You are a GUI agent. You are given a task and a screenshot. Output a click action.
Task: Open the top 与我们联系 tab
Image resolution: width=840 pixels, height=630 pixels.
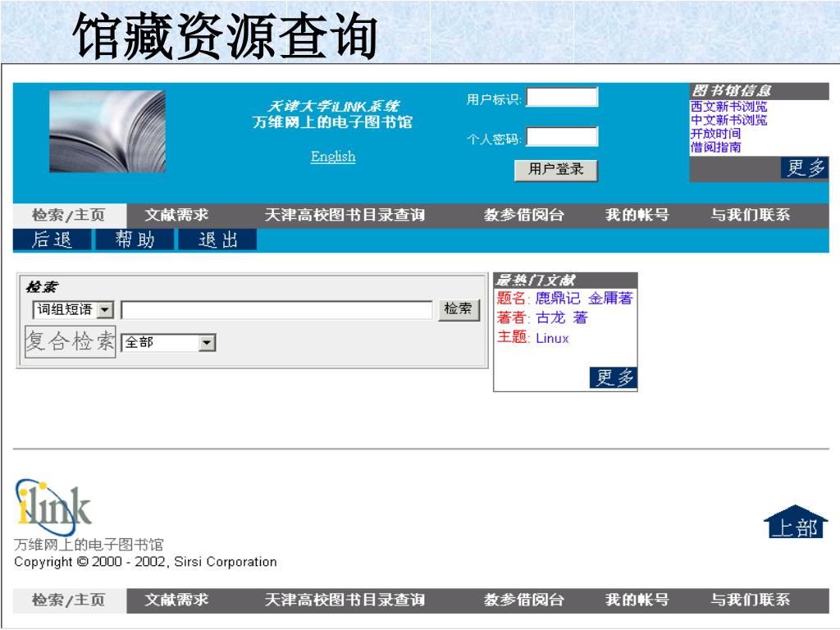click(x=750, y=216)
